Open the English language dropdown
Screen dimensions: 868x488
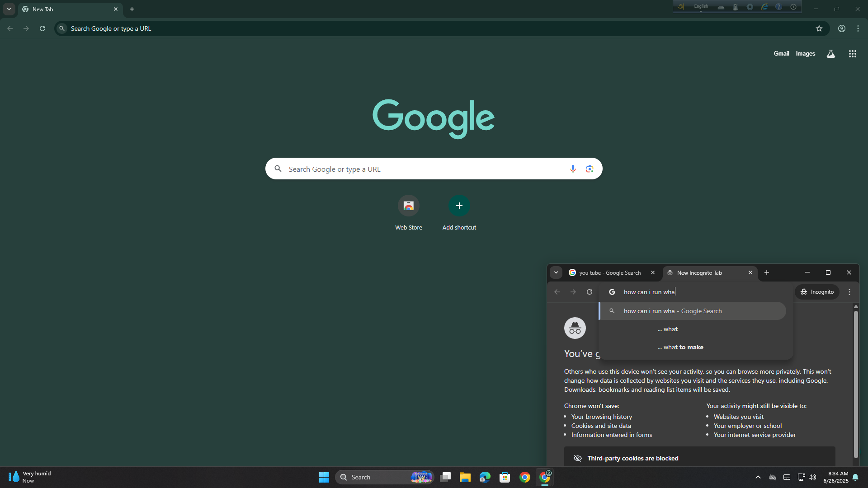coord(701,7)
